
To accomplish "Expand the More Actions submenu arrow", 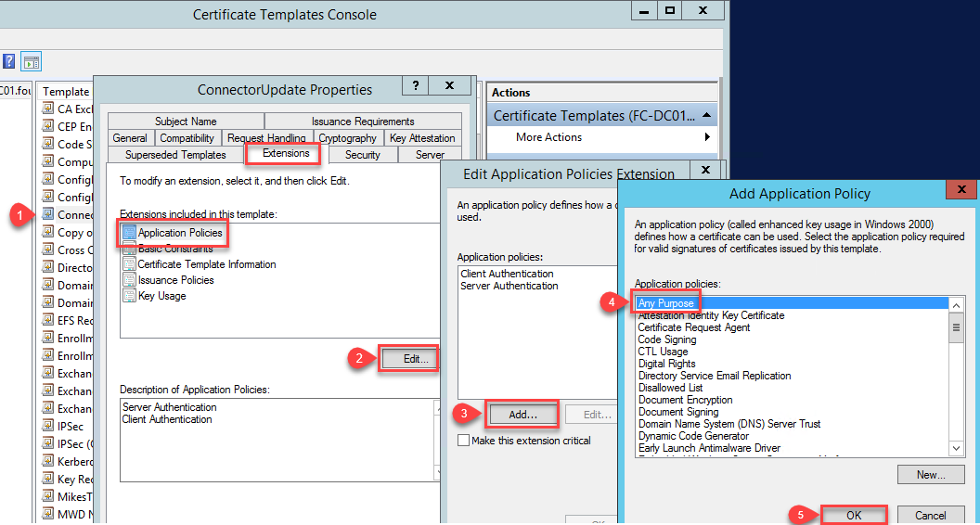I will pos(707,137).
